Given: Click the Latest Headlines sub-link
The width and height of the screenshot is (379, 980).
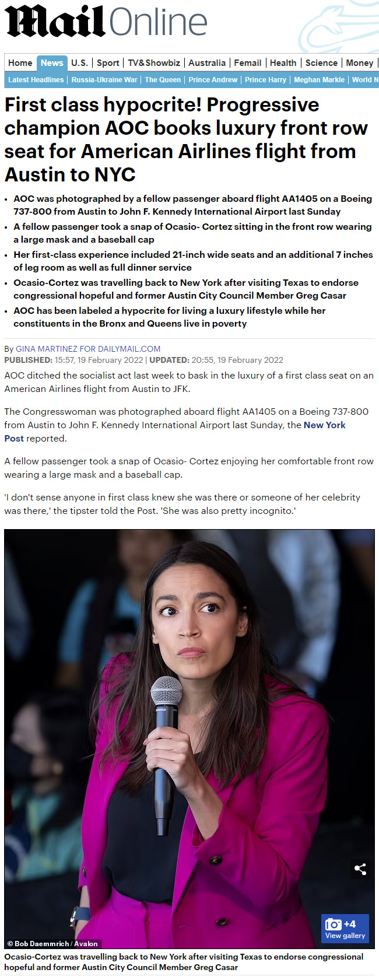Looking at the screenshot, I should (36, 80).
